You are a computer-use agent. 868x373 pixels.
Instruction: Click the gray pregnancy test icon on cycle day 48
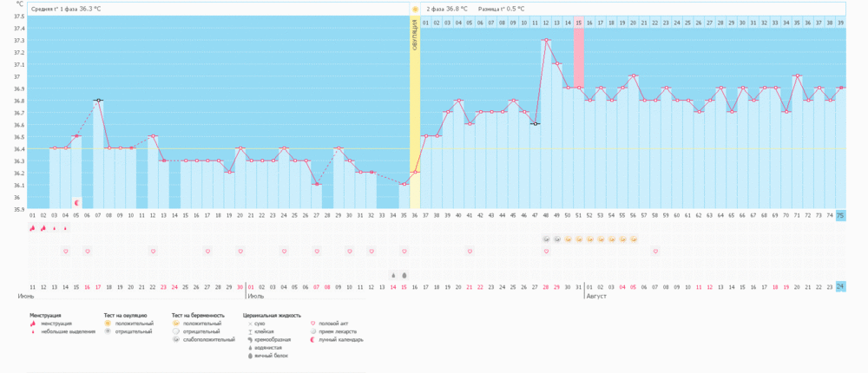(546, 239)
